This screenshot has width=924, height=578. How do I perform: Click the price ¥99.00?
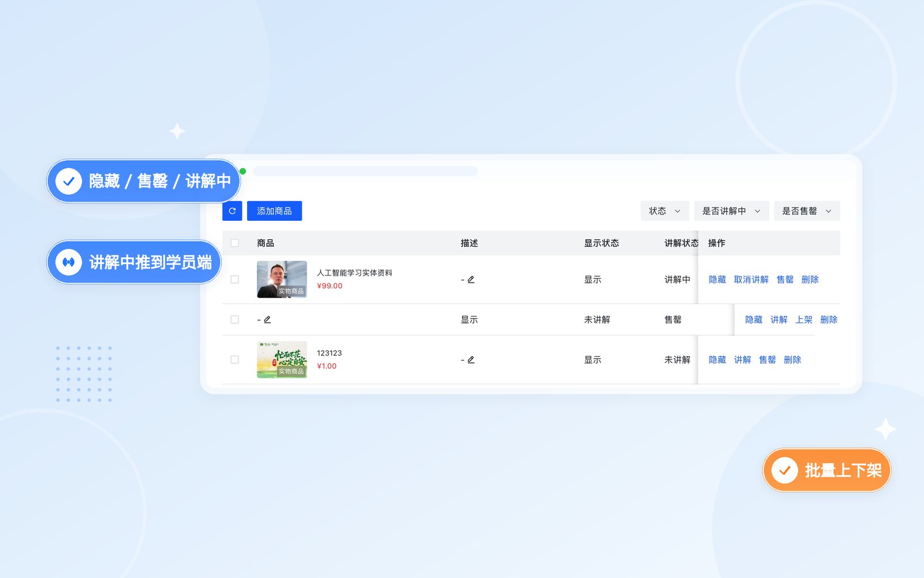click(330, 286)
